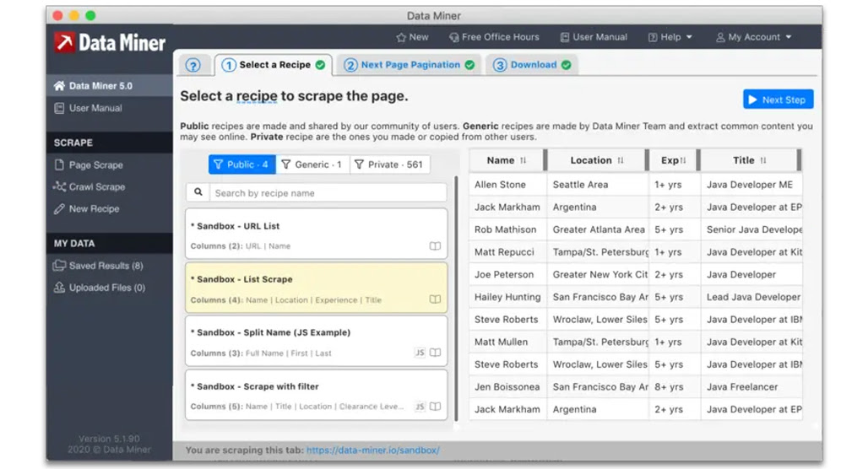Filter recipes by Generic · 1
Viewport: 868px width, 469px height.
click(312, 164)
